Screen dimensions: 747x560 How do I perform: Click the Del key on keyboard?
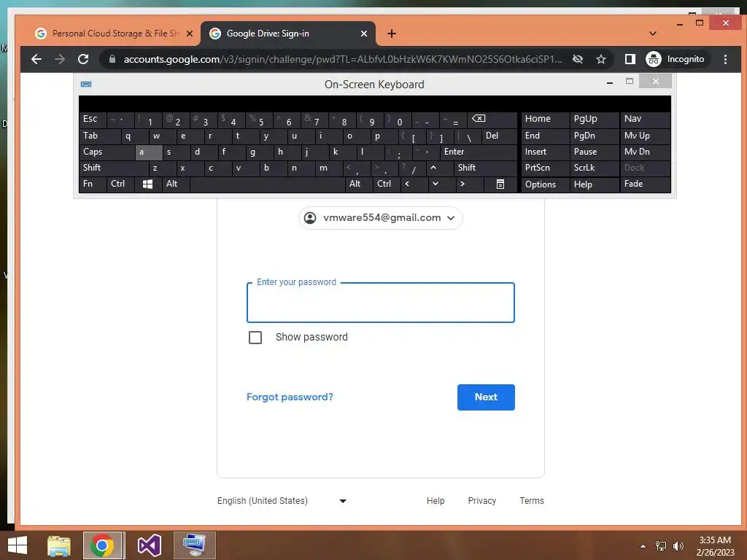[499, 136]
